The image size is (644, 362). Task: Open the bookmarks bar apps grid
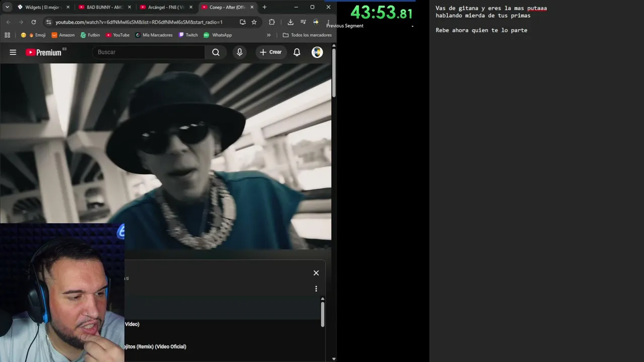(7, 35)
